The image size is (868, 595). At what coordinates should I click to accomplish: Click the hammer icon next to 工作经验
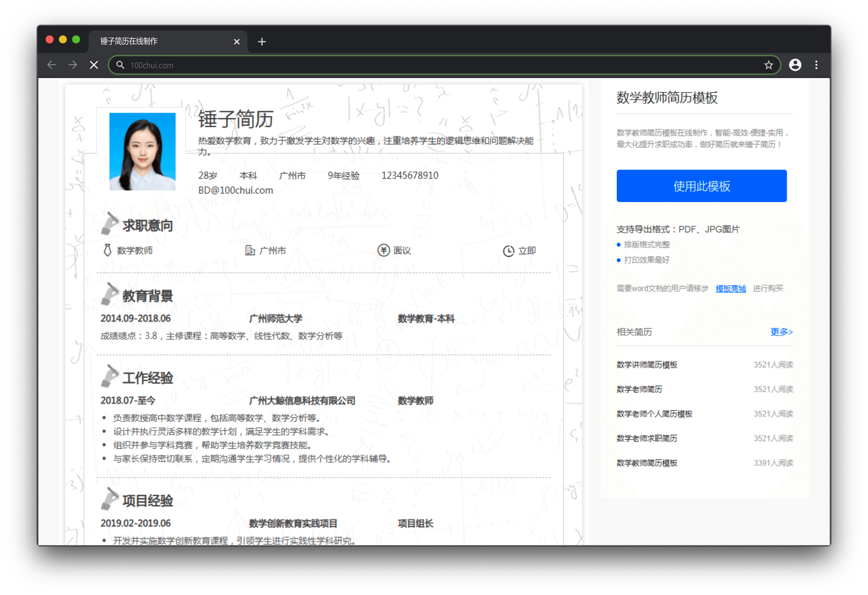tap(110, 376)
